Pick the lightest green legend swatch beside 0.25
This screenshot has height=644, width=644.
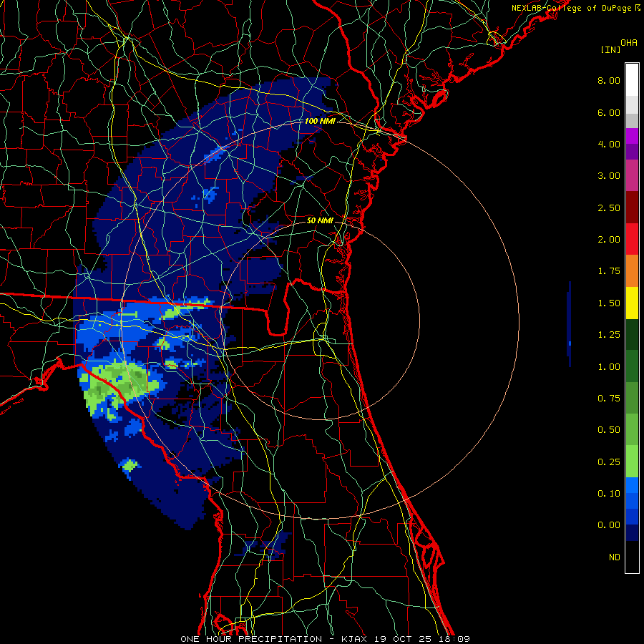pos(632,462)
